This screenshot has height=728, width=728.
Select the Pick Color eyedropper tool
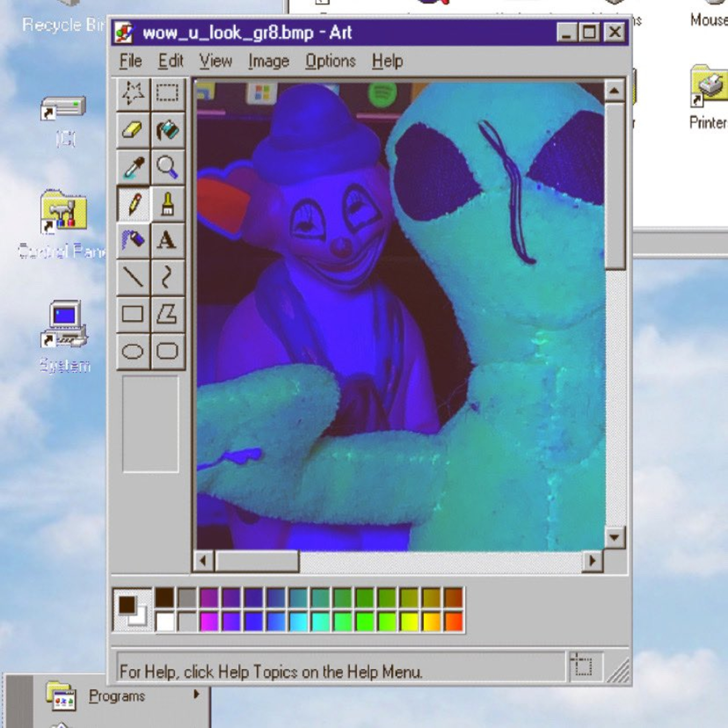click(133, 167)
